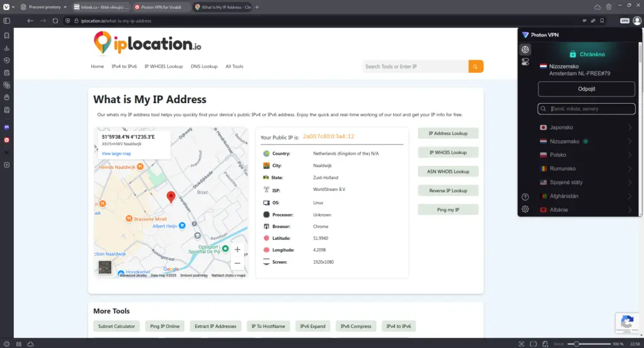Click the IP WHOIS Lookup button
644x348 pixels.
[448, 153]
